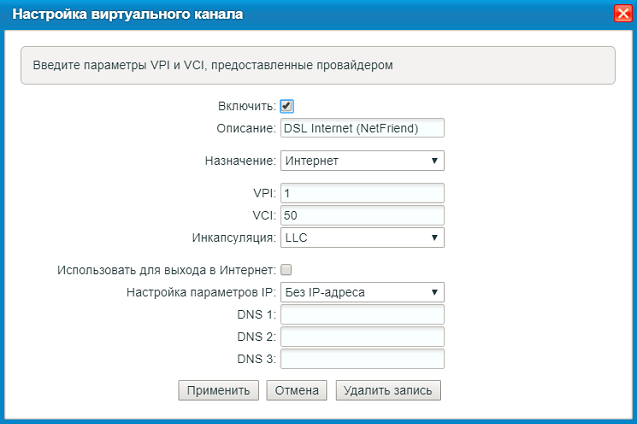Expand the Инкапсуляция dropdown showing LLC
Viewport: 637px width, 424px height.
click(362, 238)
